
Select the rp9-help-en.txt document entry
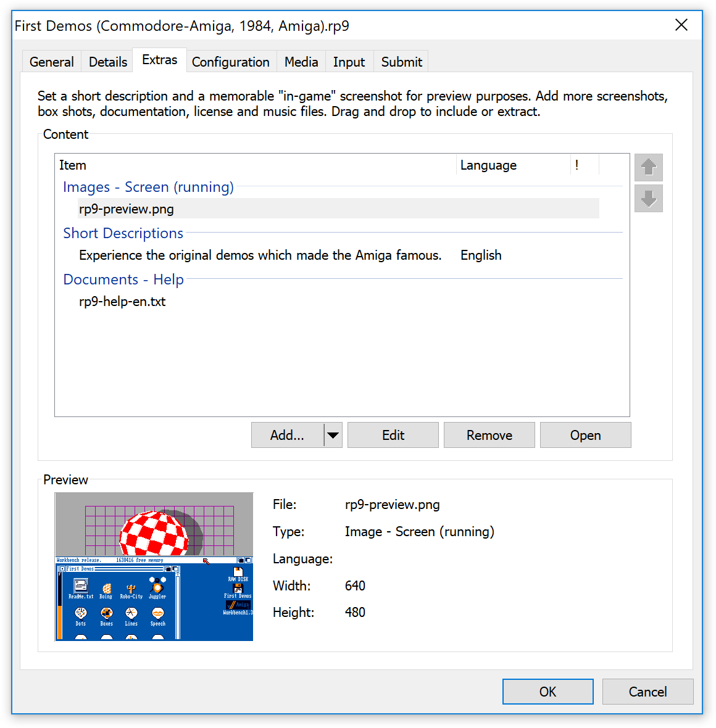122,302
